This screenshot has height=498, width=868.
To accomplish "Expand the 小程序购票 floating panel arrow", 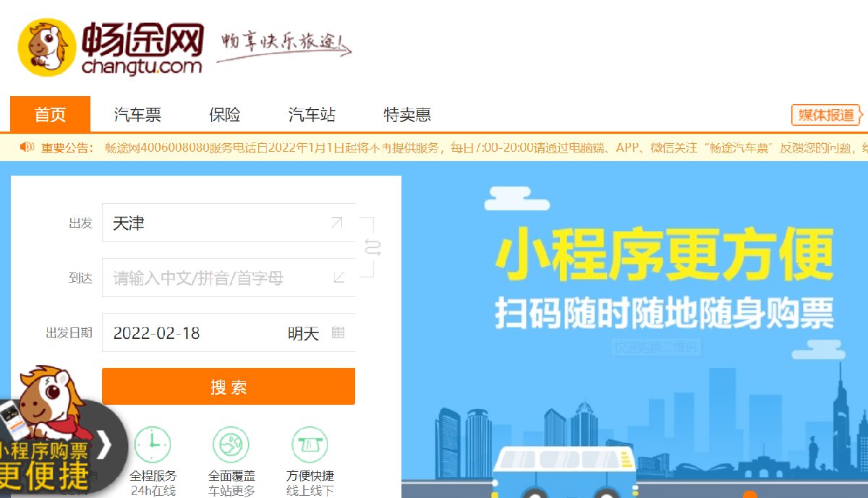I will pos(104,444).
